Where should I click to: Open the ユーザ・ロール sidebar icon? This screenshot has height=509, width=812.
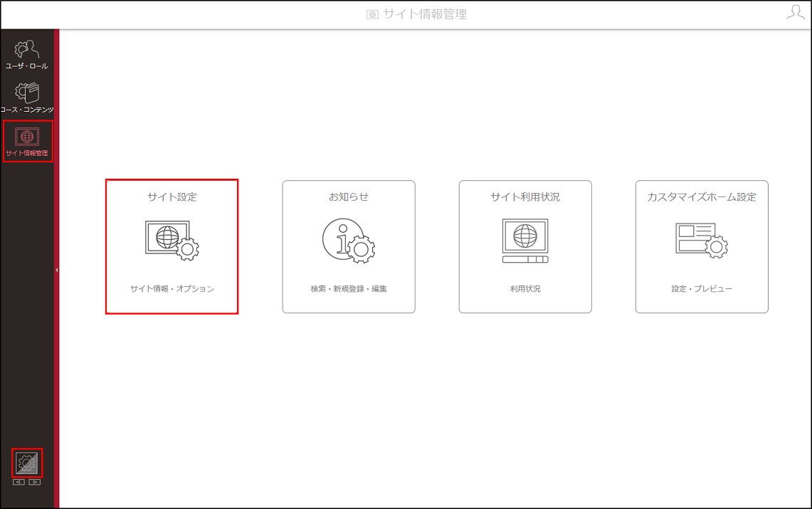click(x=26, y=49)
